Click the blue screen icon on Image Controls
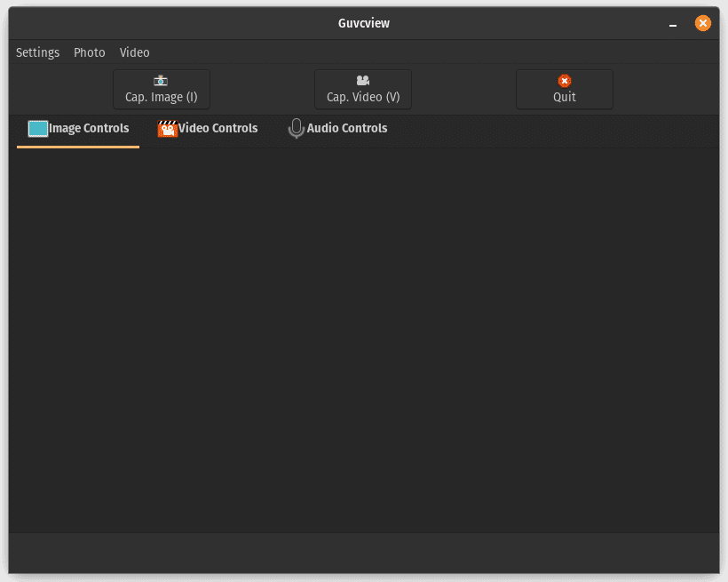The image size is (728, 582). (37, 129)
